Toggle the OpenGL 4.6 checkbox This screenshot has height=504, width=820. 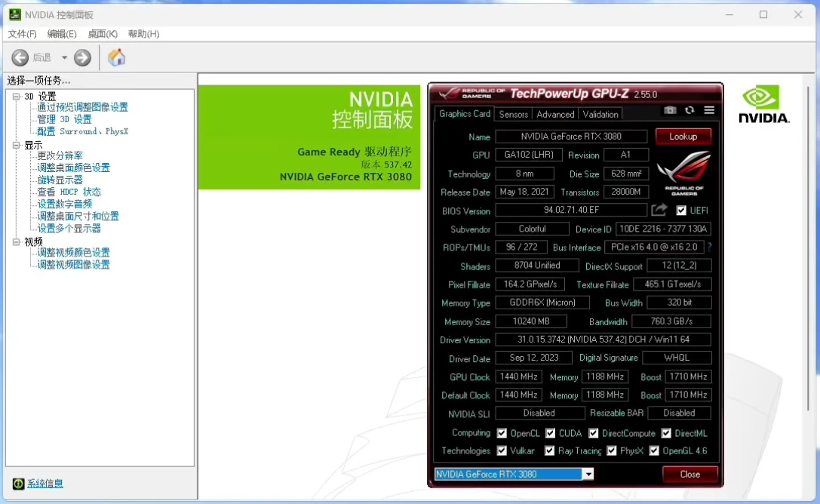654,450
